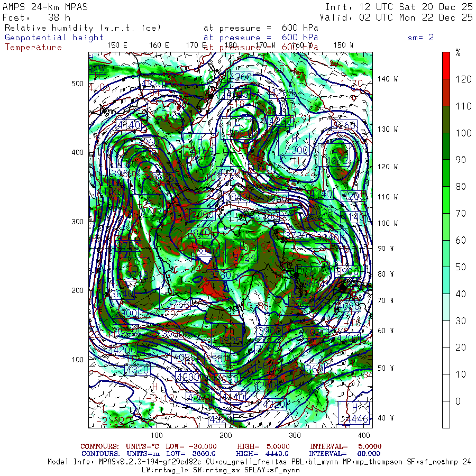This screenshot has height=476, width=476.
Task: Click the colorbar label '90'
Action: click(461, 160)
